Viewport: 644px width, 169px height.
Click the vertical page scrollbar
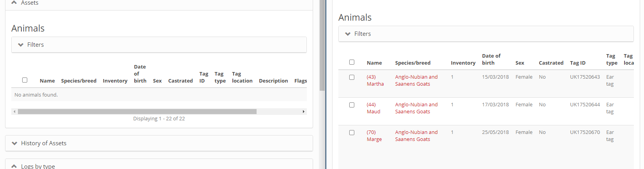(x=322, y=45)
